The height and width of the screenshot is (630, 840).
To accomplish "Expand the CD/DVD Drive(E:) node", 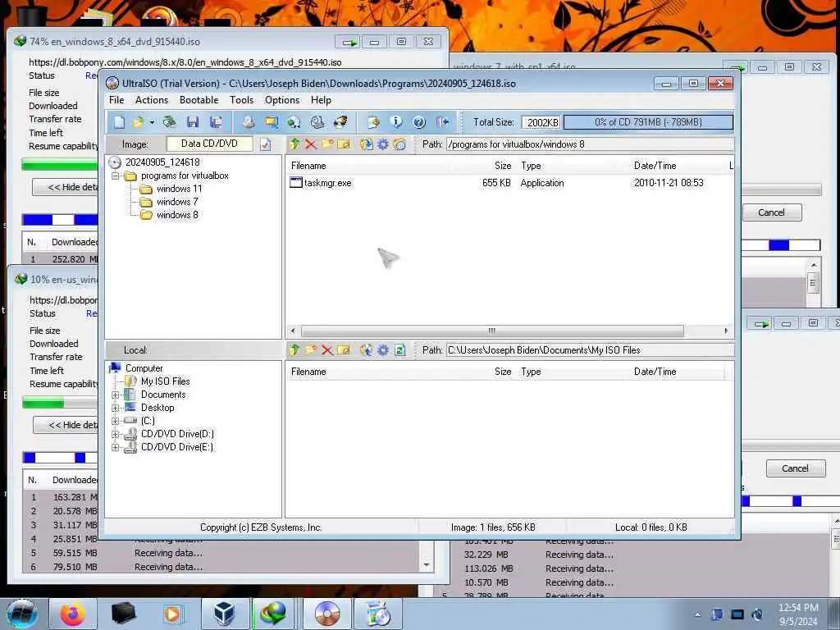I will click(x=115, y=447).
